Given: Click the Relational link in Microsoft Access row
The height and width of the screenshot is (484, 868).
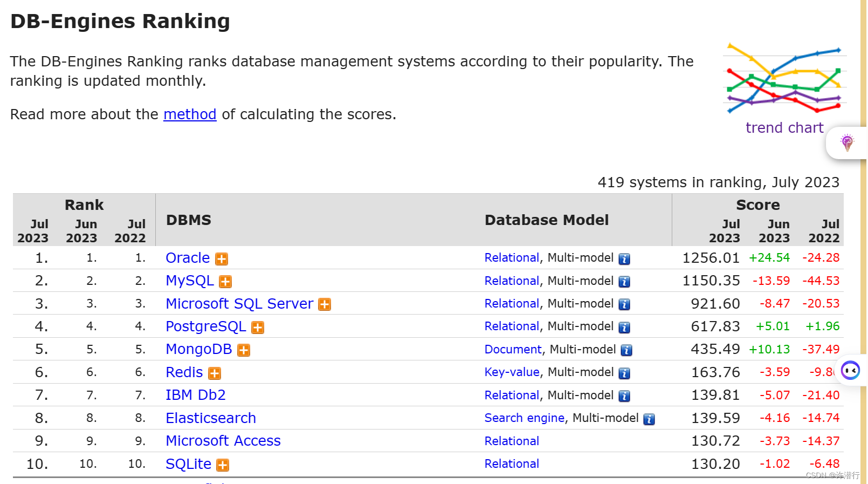Looking at the screenshot, I should pos(512,441).
